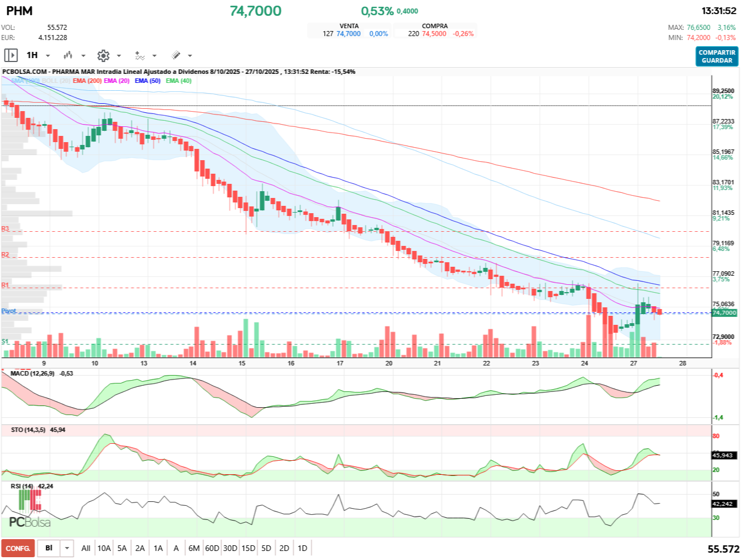Toggle the EMA (200) indicator label
This screenshot has height=560, width=747.
point(87,81)
